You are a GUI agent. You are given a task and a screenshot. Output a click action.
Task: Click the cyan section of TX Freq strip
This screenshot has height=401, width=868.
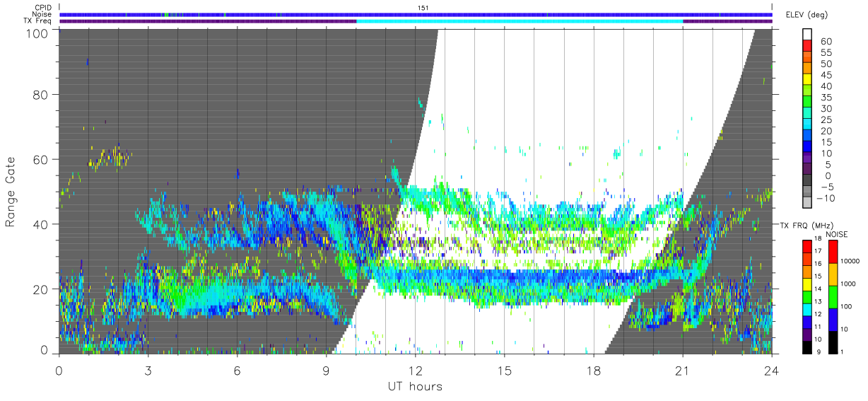520,21
